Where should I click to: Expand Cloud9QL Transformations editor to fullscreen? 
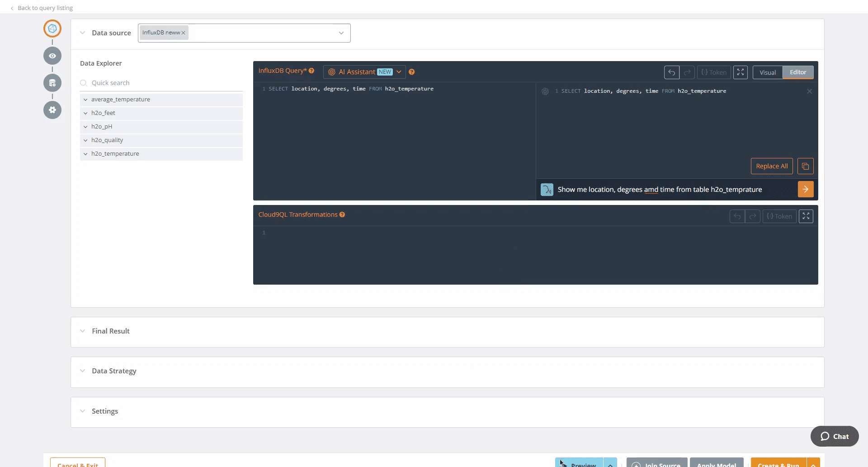806,216
